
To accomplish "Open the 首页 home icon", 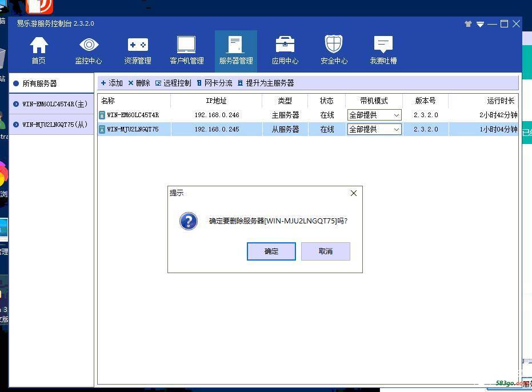I will (x=38, y=50).
